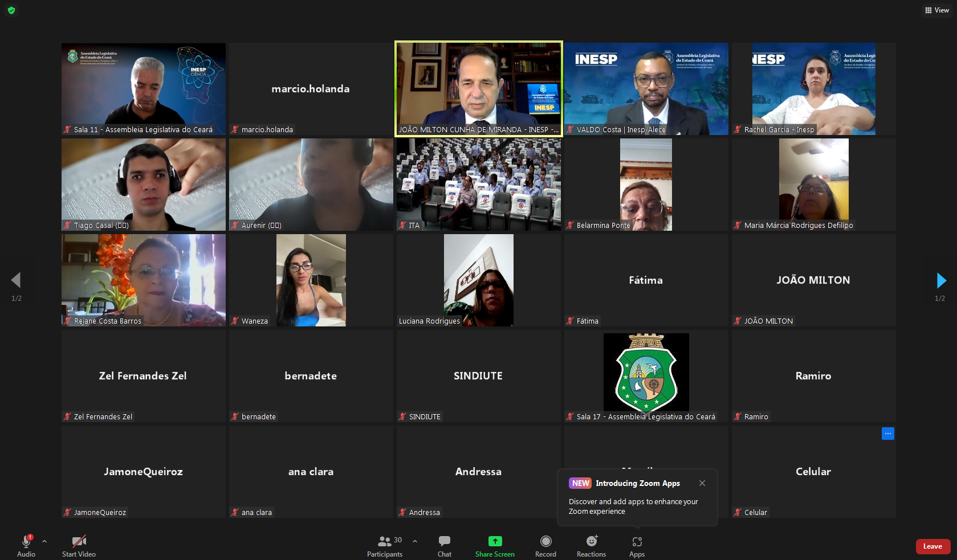Dismiss the Introducing Zoom Apps popup

pos(702,483)
